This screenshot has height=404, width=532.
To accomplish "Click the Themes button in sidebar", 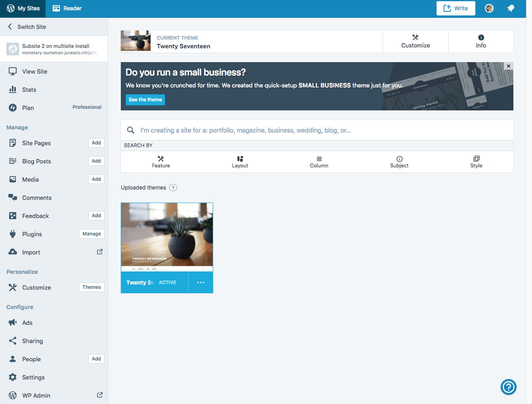I will point(92,287).
